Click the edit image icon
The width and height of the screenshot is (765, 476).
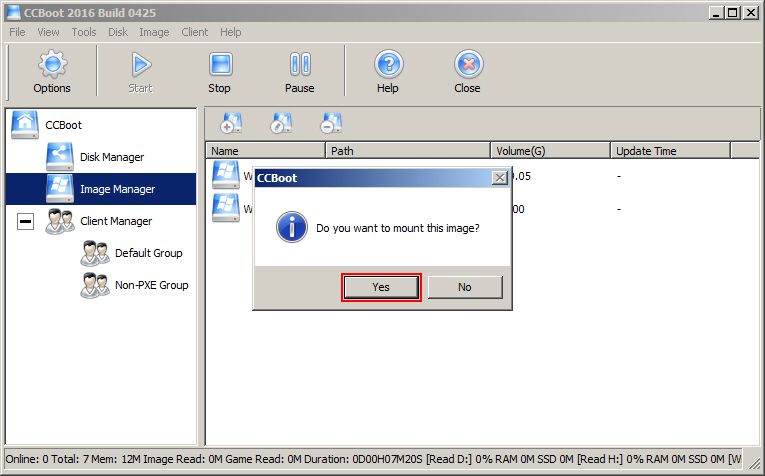281,123
